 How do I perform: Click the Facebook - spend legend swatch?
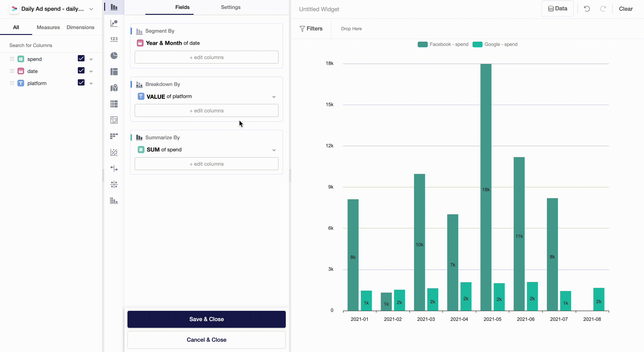point(422,45)
